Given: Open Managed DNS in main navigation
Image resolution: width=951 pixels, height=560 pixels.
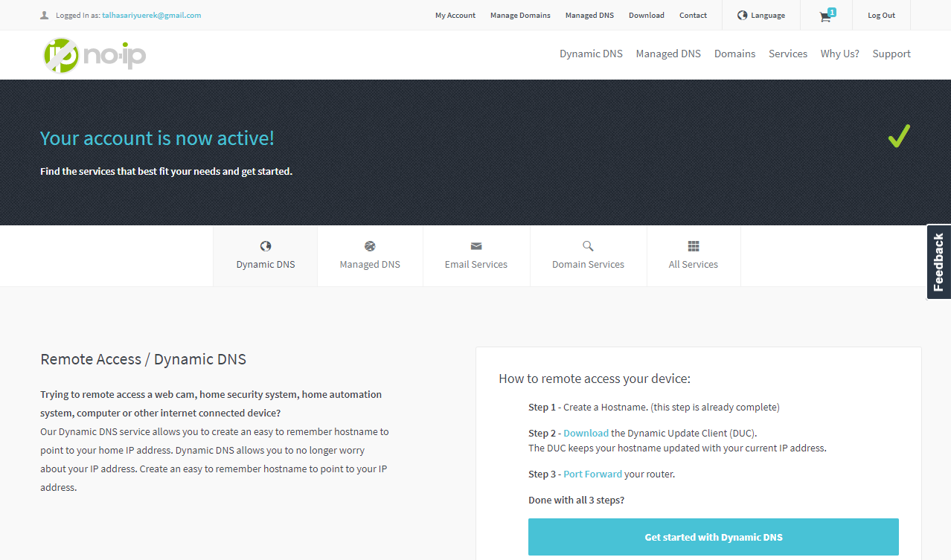Looking at the screenshot, I should coord(668,54).
